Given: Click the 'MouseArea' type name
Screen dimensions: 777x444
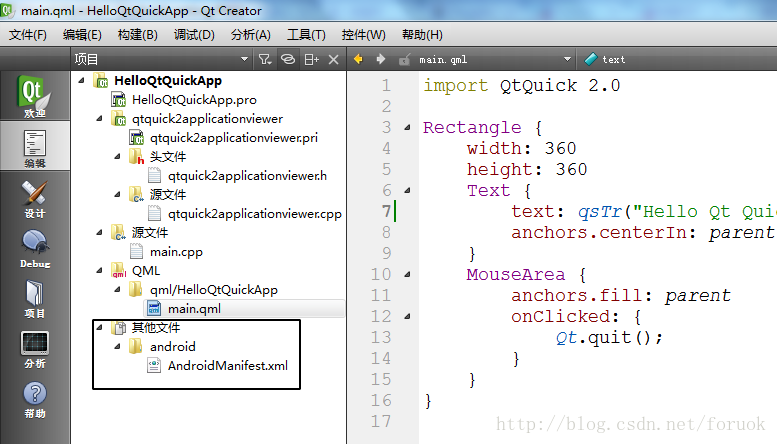Looking at the screenshot, I should pos(515,274).
